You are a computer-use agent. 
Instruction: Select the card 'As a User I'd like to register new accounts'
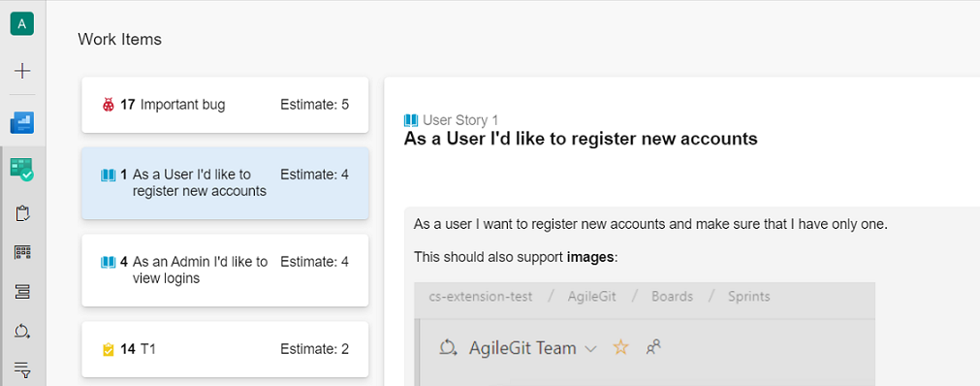225,183
